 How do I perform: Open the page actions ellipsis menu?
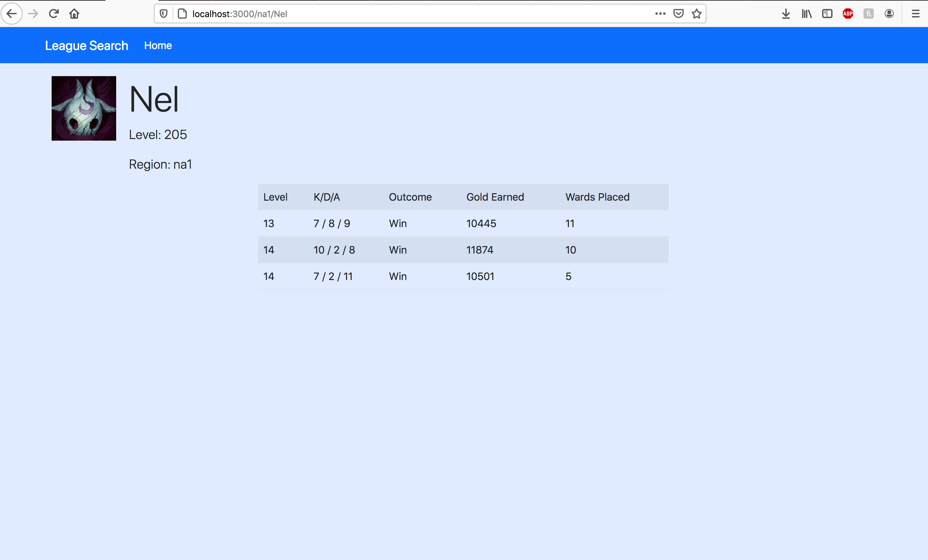(660, 14)
